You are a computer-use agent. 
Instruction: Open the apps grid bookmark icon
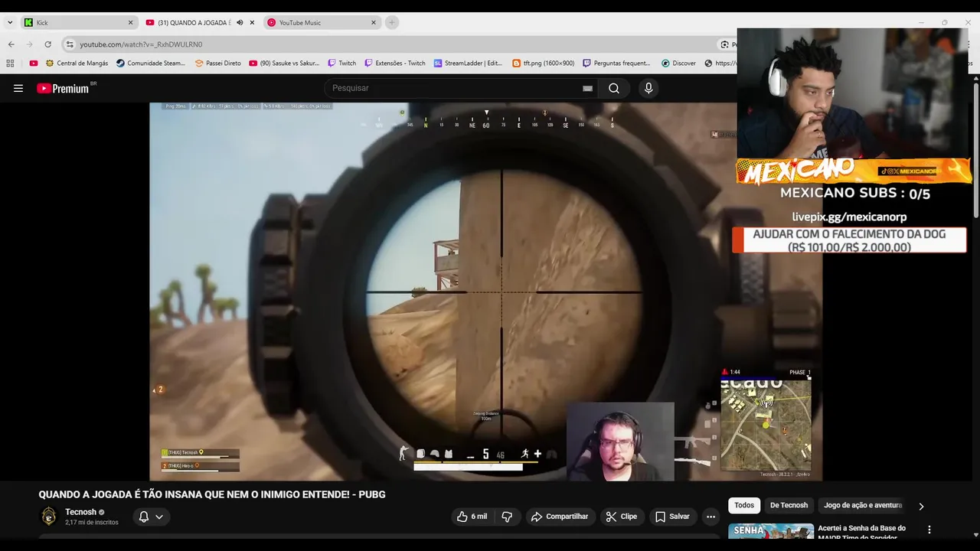(11, 64)
